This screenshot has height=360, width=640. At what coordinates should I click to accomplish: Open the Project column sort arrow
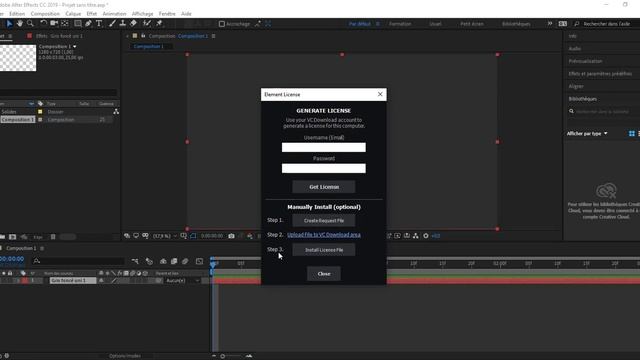click(x=31, y=104)
